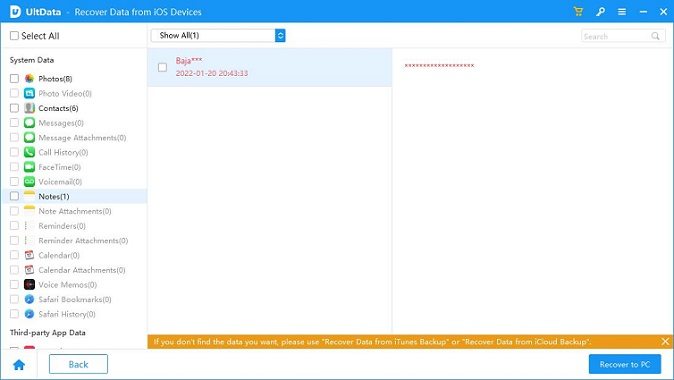Select Notes(1) category
Viewport: 674px width, 380px height.
pyautogui.click(x=54, y=196)
